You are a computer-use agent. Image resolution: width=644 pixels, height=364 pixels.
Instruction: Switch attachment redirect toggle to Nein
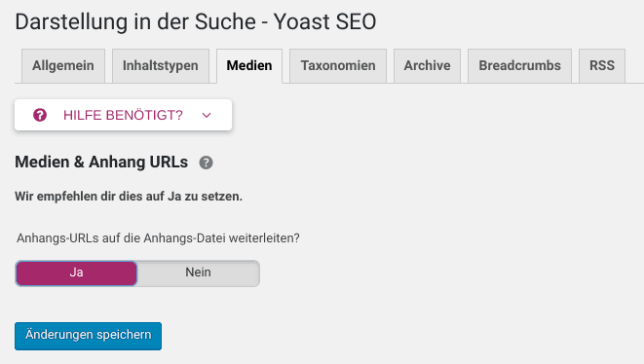tap(198, 273)
